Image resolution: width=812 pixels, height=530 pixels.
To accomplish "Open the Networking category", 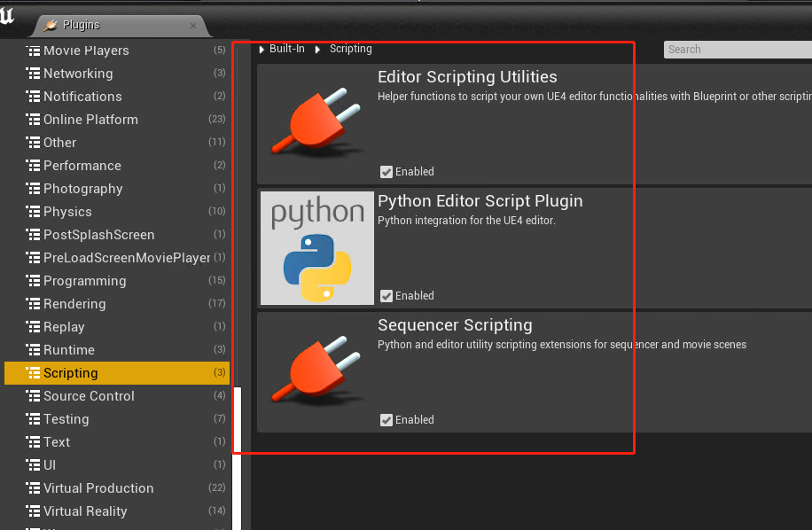I will tap(117, 74).
